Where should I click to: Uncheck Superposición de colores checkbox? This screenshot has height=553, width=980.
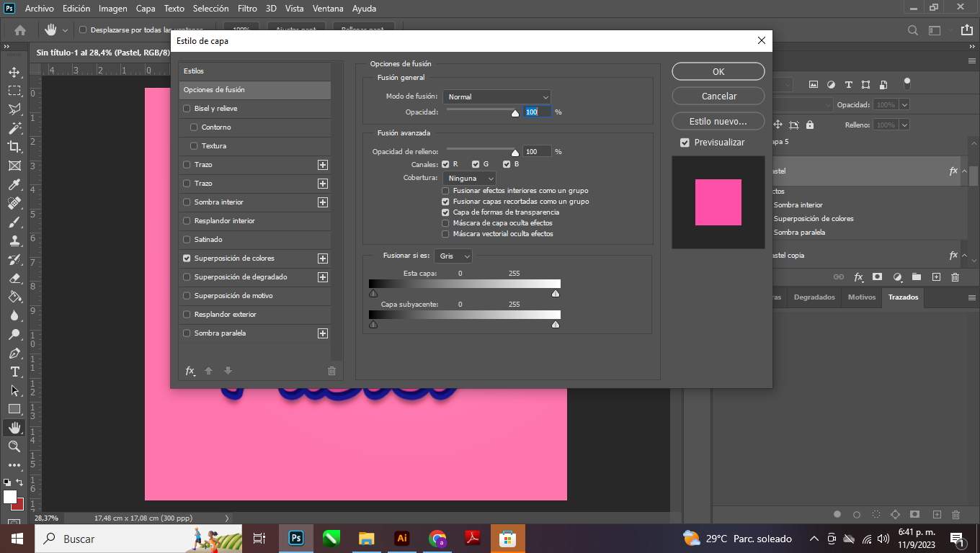[187, 258]
